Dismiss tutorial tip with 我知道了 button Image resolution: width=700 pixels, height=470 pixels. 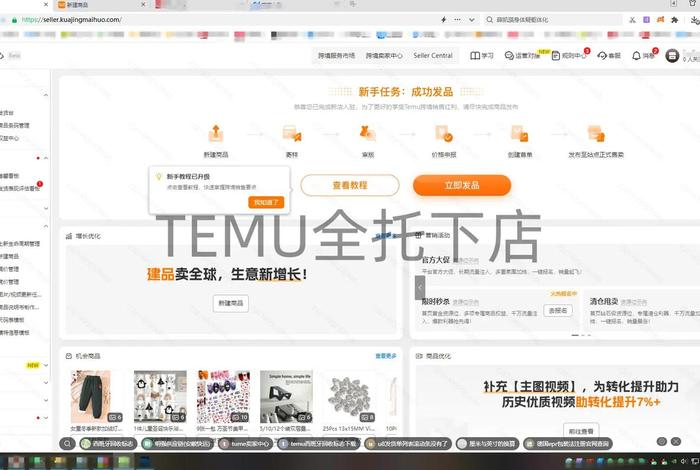pos(266,203)
